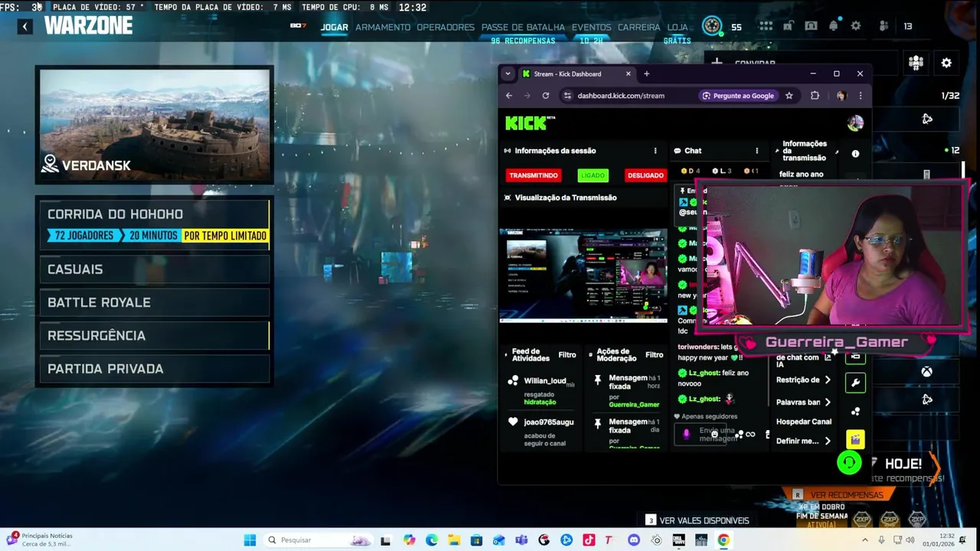Viewport: 980px width, 551px height.
Task: Select BATTLE ROYALE game mode
Action: pyautogui.click(x=155, y=302)
